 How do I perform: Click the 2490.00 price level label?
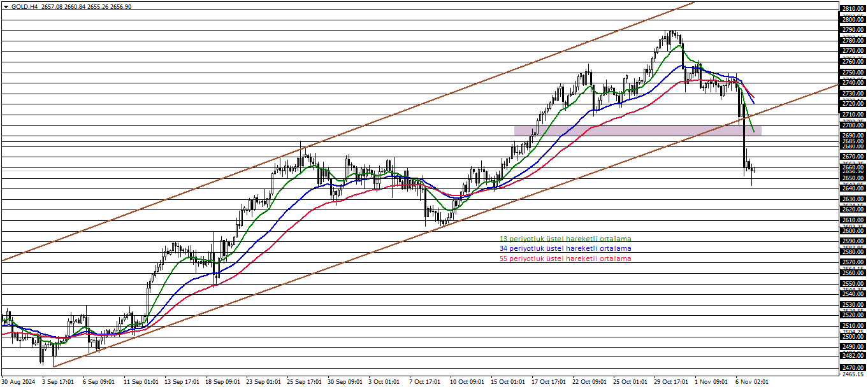click(853, 347)
